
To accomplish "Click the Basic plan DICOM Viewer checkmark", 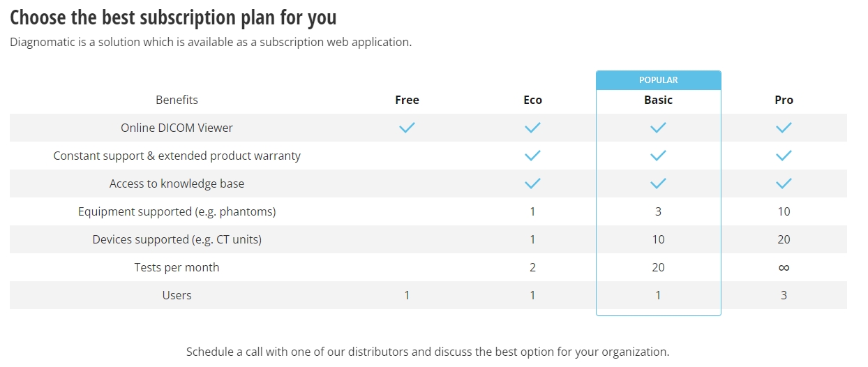I will click(658, 128).
